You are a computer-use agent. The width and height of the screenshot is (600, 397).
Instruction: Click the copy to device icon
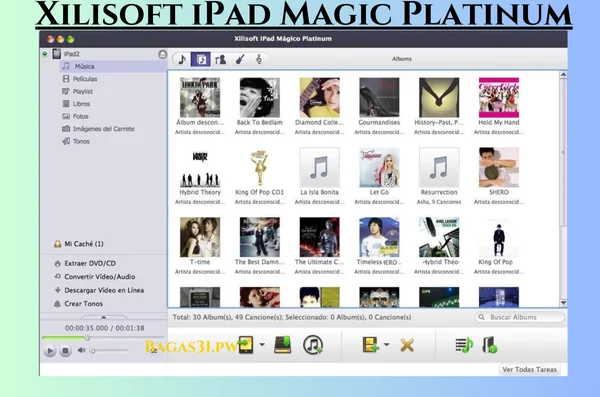(x=246, y=345)
